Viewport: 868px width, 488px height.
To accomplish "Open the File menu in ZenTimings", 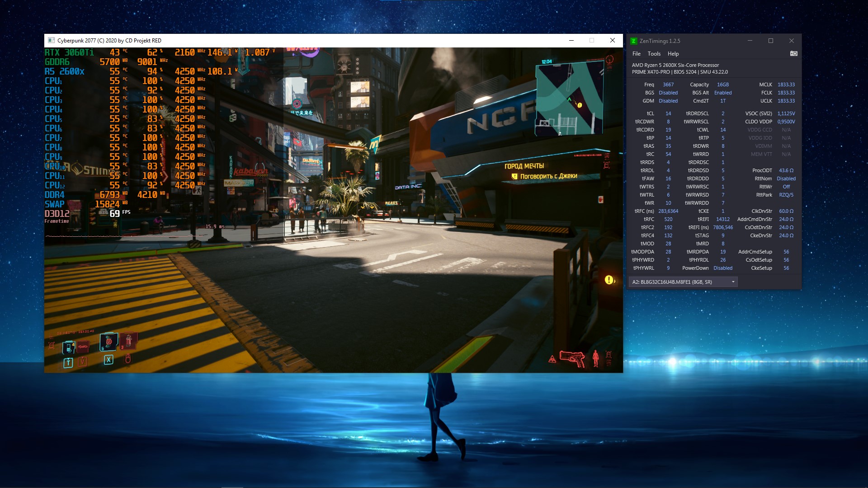I will coord(636,53).
